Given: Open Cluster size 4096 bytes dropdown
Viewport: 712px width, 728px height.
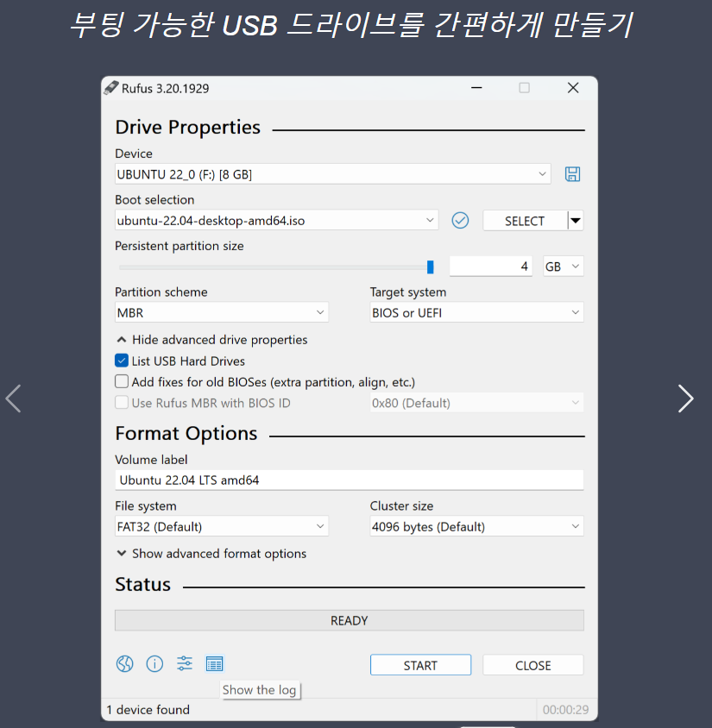Looking at the screenshot, I should 476,526.
